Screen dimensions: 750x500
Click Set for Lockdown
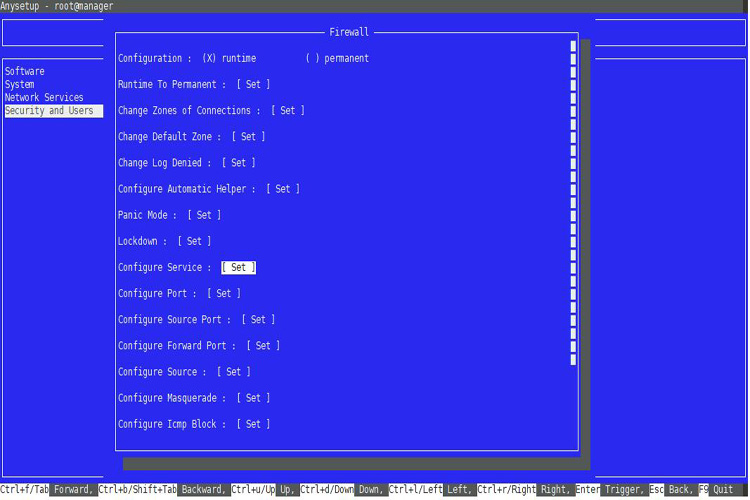[194, 241]
